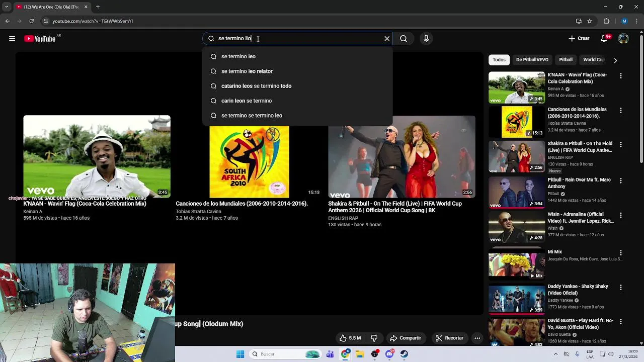
Task: Open OBS Studio from the taskbar
Action: (x=375, y=354)
